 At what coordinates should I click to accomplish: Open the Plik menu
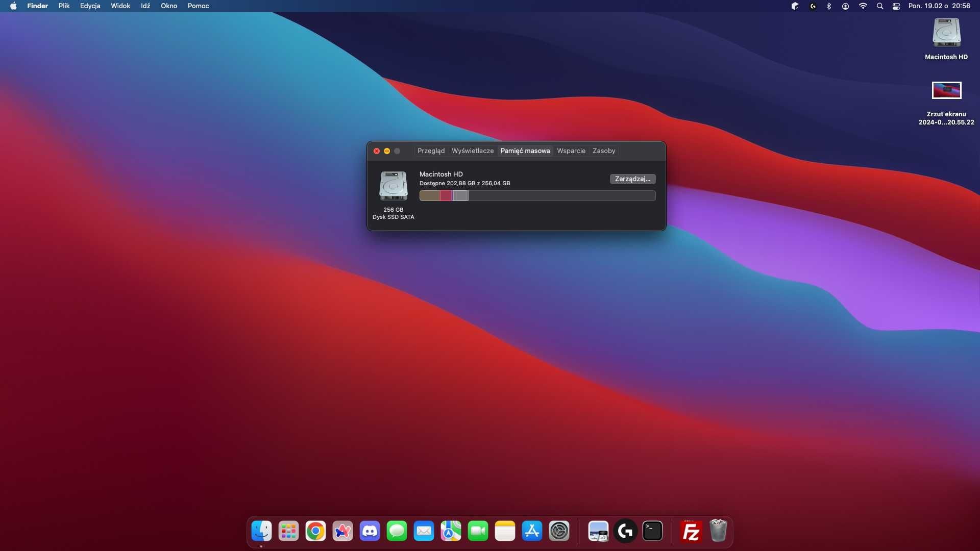point(64,6)
